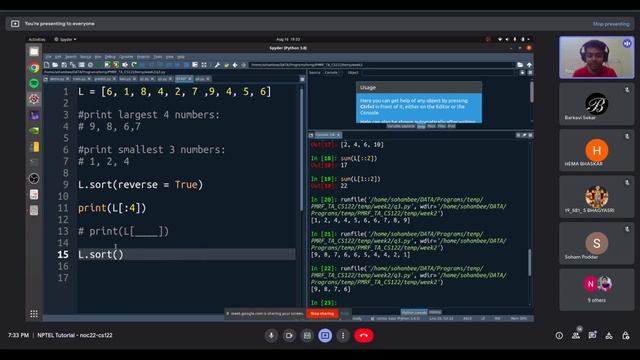Screen dimensions: 640x360
Task: Open Console source dropdown in Help pane
Action: 333,73
